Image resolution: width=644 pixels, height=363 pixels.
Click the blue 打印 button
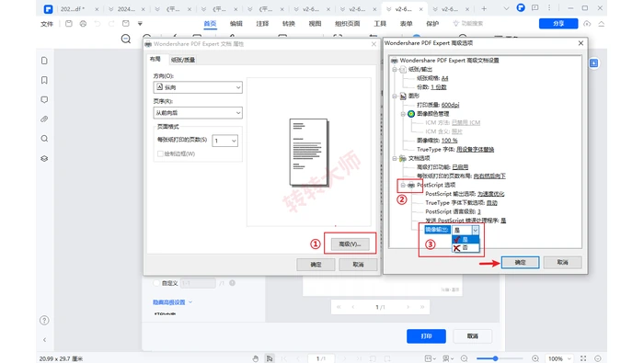pyautogui.click(x=426, y=336)
